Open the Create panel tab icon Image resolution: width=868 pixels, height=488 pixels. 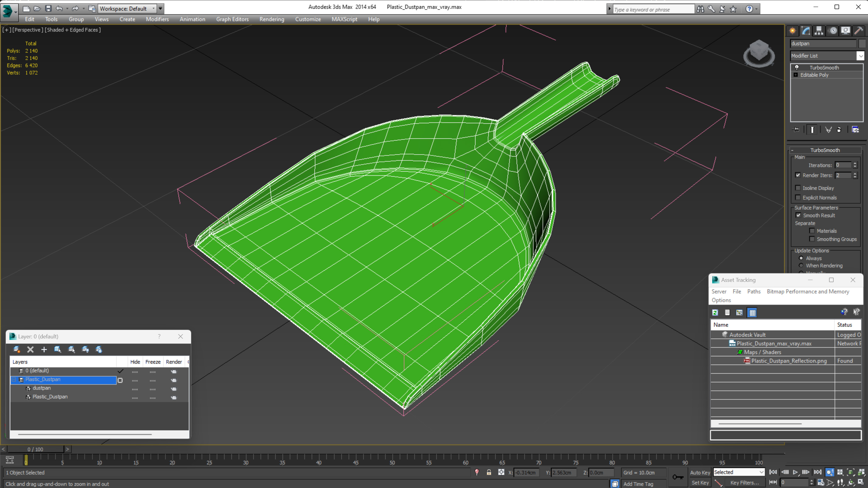792,31
